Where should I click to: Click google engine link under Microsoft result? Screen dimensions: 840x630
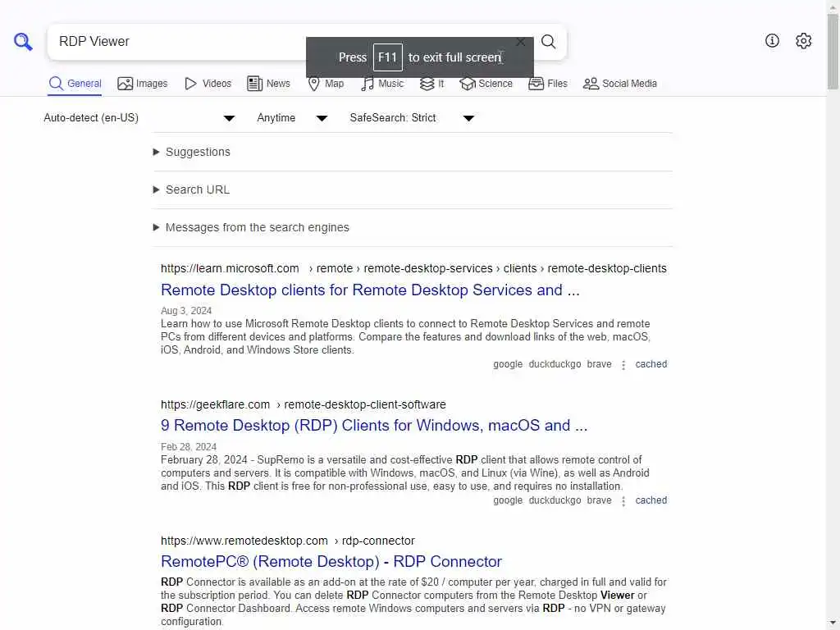507,364
